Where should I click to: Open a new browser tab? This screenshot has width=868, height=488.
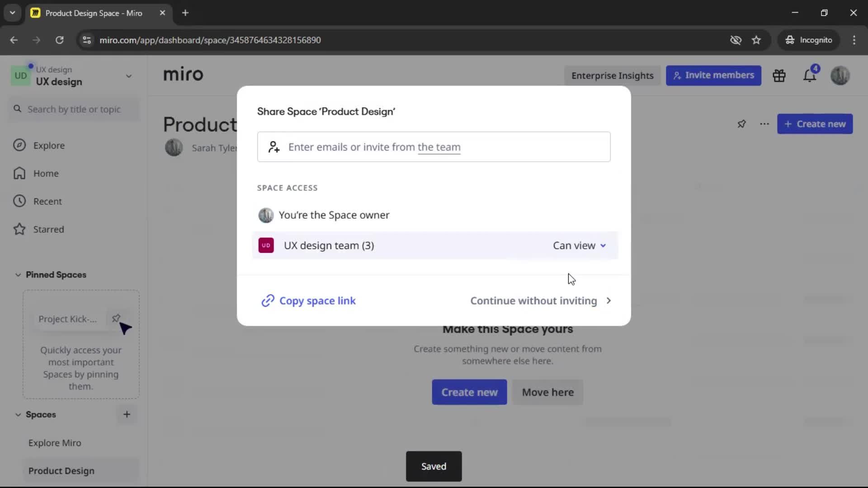(185, 13)
